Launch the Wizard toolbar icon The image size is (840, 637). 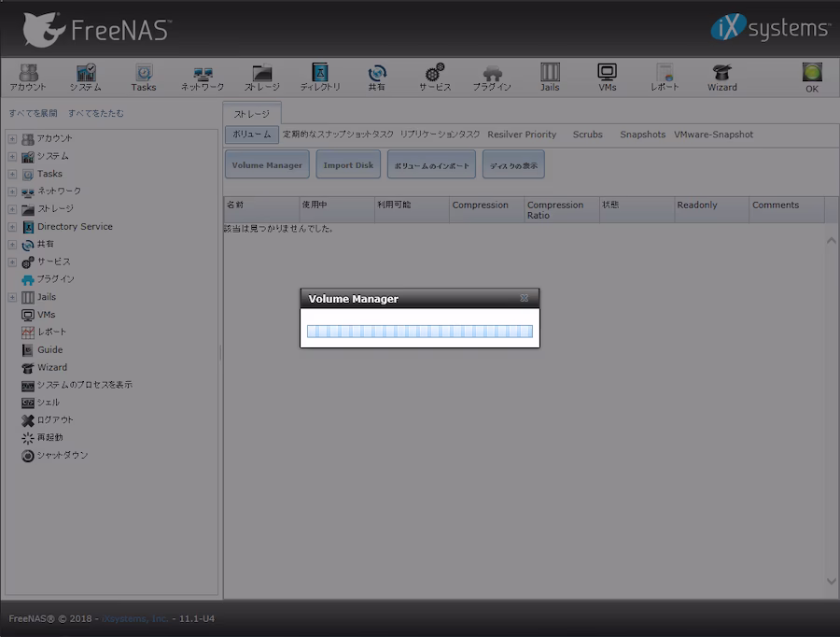click(722, 78)
